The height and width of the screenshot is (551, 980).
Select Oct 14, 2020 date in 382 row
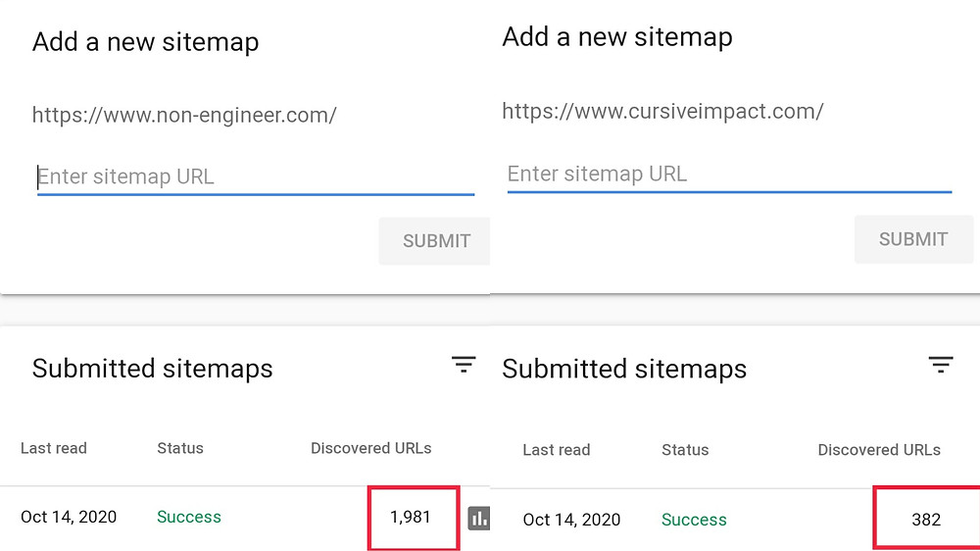tap(571, 520)
